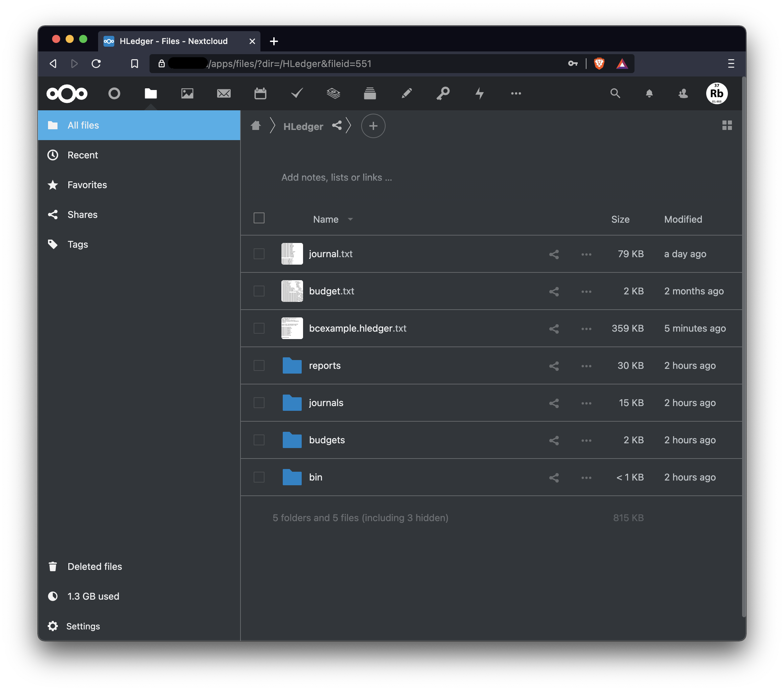The width and height of the screenshot is (784, 691).
Task: Open the Activity lightning bolt icon
Action: pos(480,93)
